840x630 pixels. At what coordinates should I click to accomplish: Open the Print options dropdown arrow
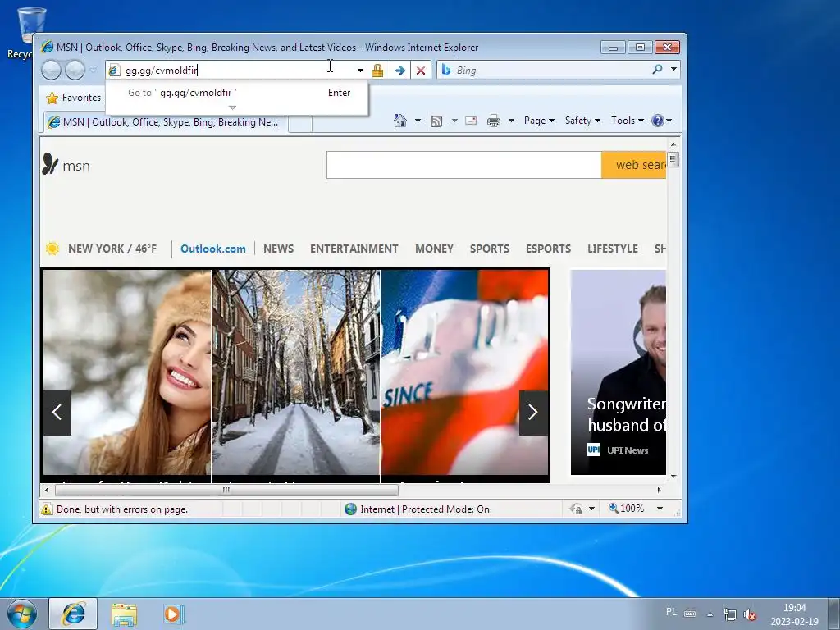[511, 121]
